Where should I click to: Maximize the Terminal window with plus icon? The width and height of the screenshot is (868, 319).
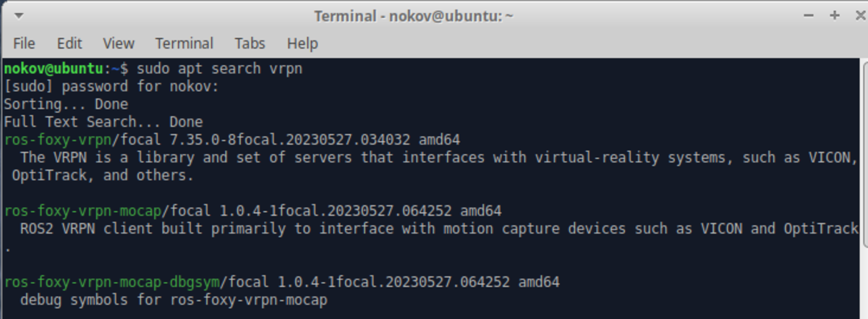[834, 15]
